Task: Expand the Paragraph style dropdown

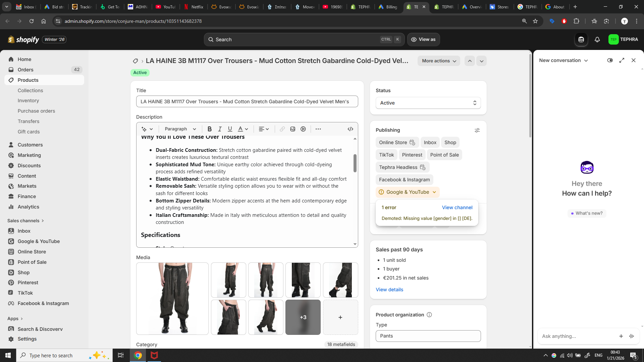Action: [x=180, y=129]
